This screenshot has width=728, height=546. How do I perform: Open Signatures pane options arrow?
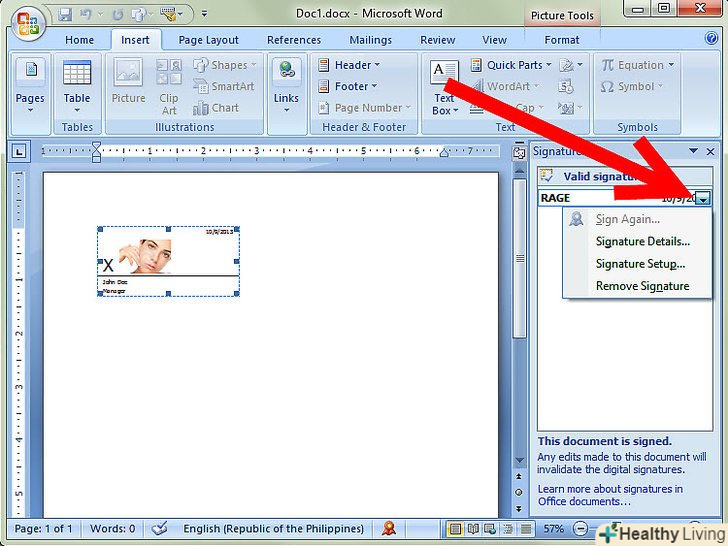(x=693, y=151)
